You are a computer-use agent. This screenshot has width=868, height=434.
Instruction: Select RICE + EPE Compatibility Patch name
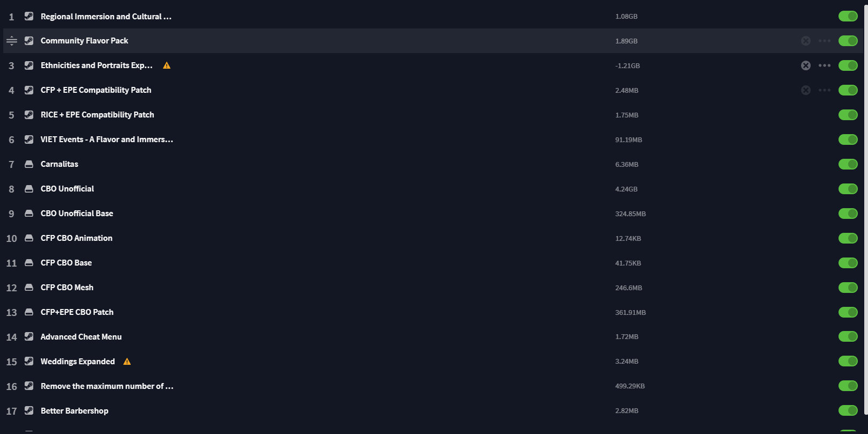click(97, 115)
